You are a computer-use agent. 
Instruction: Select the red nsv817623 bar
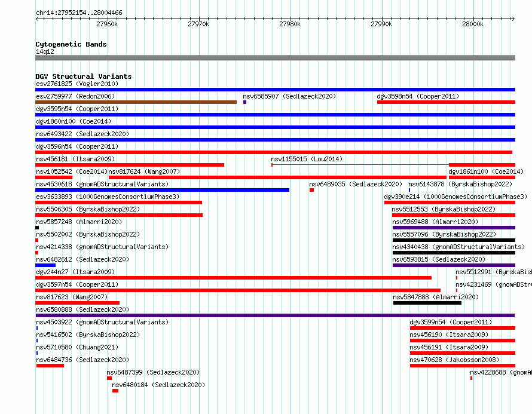tap(77, 303)
